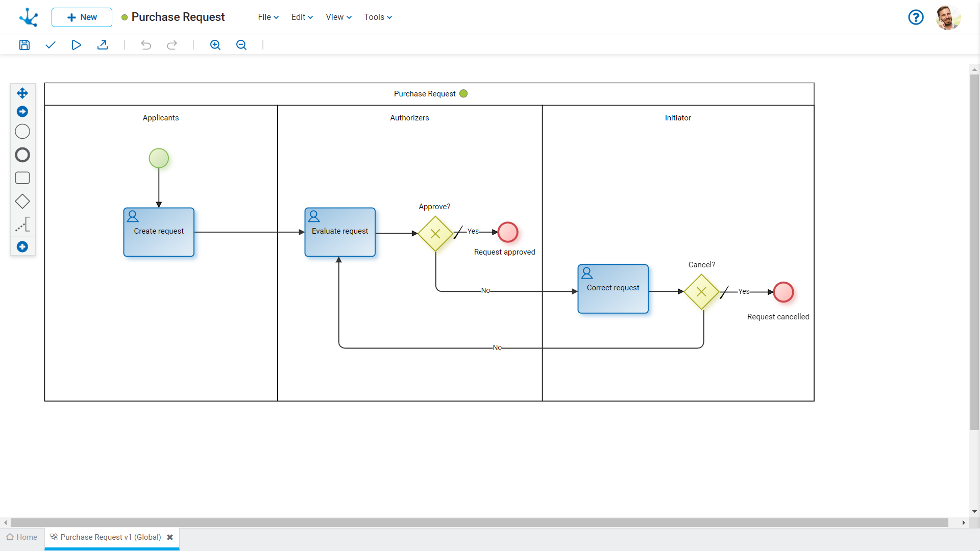Click the play/run process icon
The width and height of the screenshot is (980, 551).
tap(76, 44)
